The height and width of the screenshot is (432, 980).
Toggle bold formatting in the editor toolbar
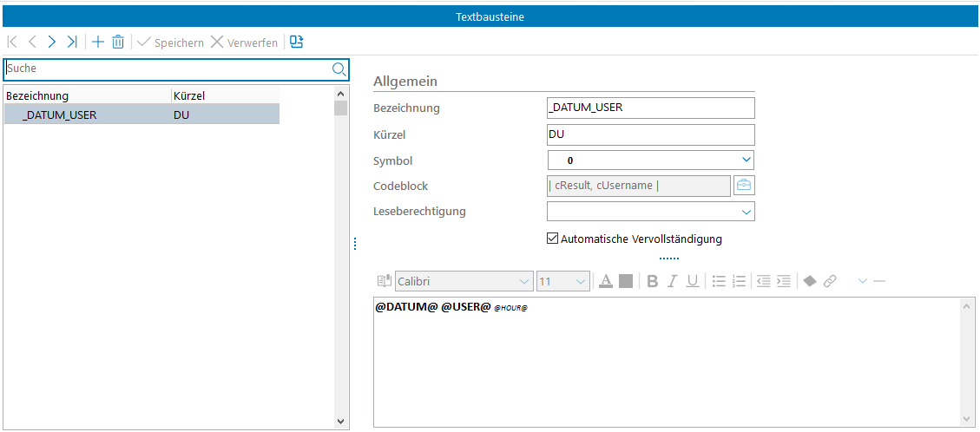click(652, 281)
